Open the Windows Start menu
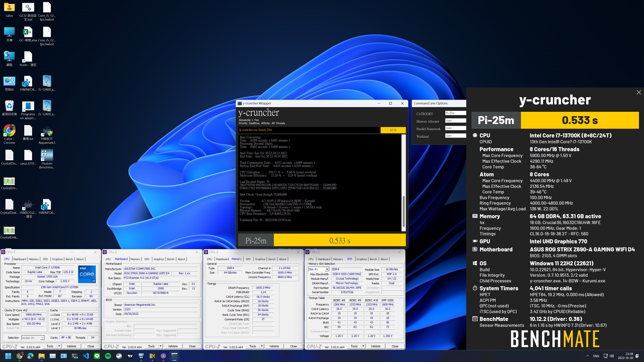Screen dimensions: 644x362 tap(8, 356)
